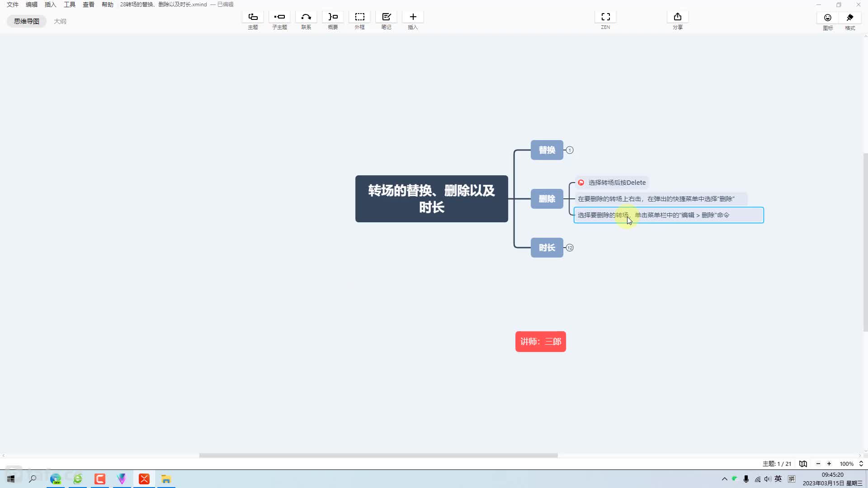Open XMind red app in taskbar
This screenshot has height=488, width=868.
click(x=144, y=479)
